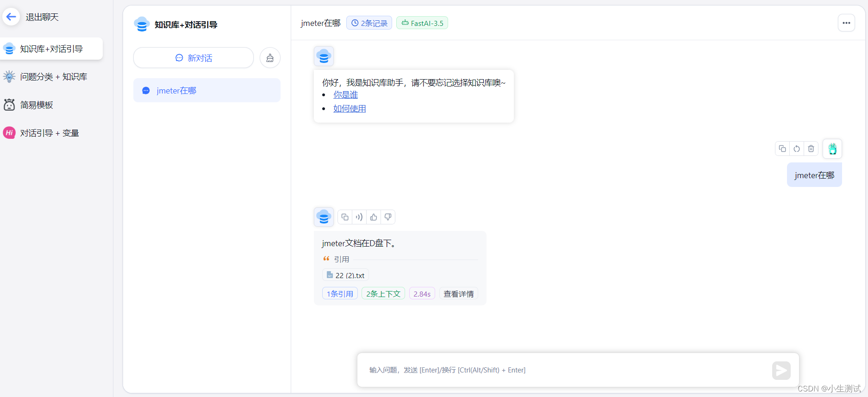Click the FastAI-3.5 model tag
The image size is (868, 397).
tap(422, 23)
